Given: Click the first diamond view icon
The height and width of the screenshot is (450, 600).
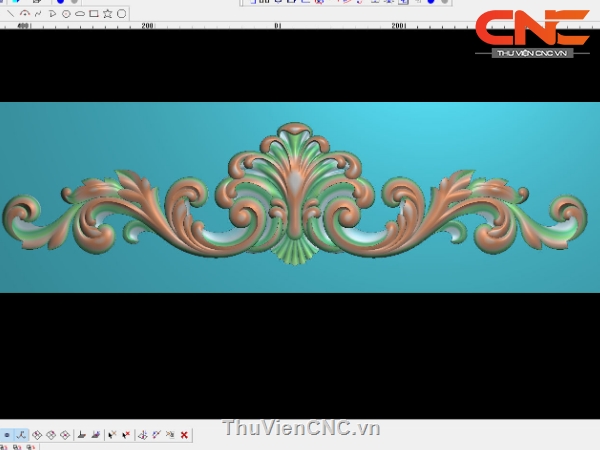Looking at the screenshot, I should pos(37,435).
